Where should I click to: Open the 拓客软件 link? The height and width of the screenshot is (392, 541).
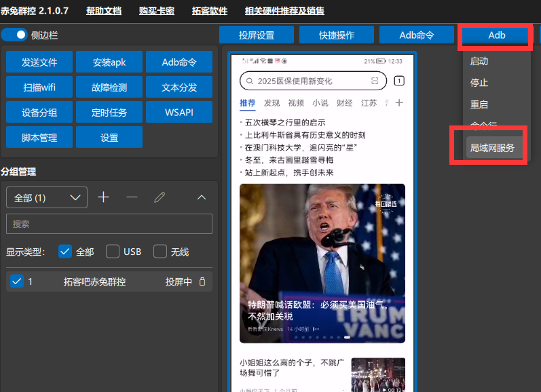(210, 11)
